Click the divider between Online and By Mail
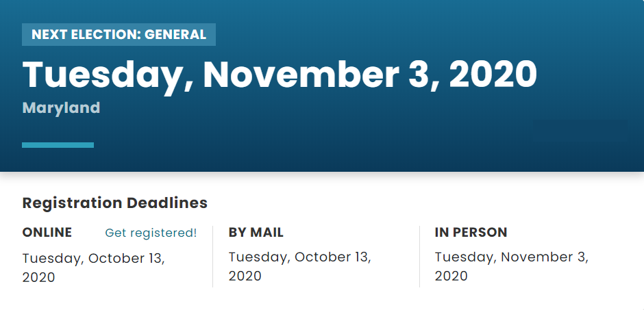The height and width of the screenshot is (310, 644). click(x=213, y=257)
